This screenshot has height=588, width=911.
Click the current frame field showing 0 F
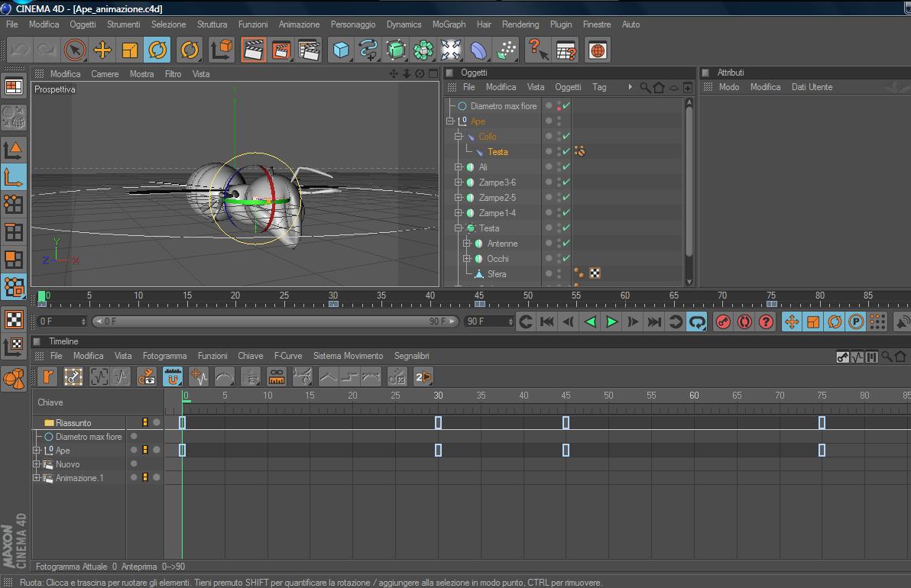pos(61,321)
